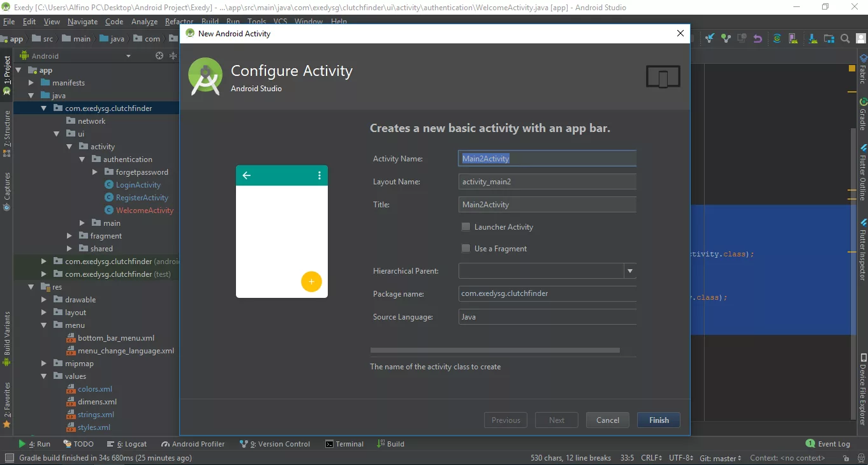This screenshot has width=868, height=465.
Task: Click the back arrow in the activity preview
Action: tap(247, 175)
